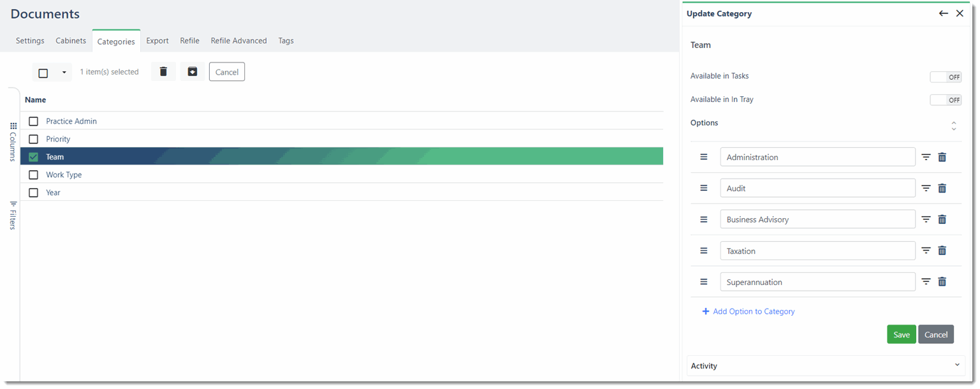Switch to the Cabinets tab
The image size is (980, 389).
tap(71, 41)
